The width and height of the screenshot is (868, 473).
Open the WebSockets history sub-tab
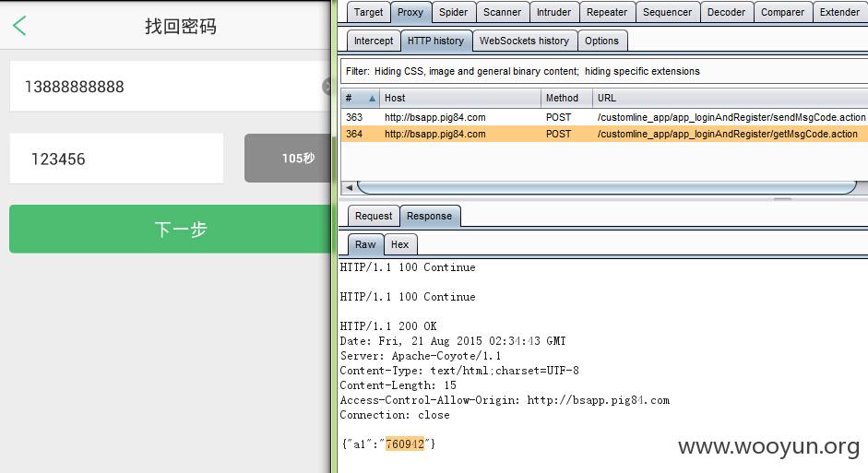(x=524, y=41)
